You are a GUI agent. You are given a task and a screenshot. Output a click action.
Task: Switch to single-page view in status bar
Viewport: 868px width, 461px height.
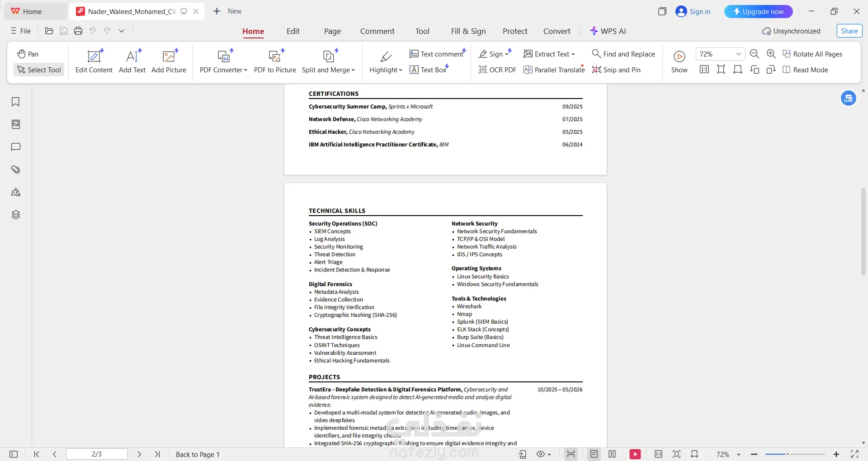coord(594,454)
